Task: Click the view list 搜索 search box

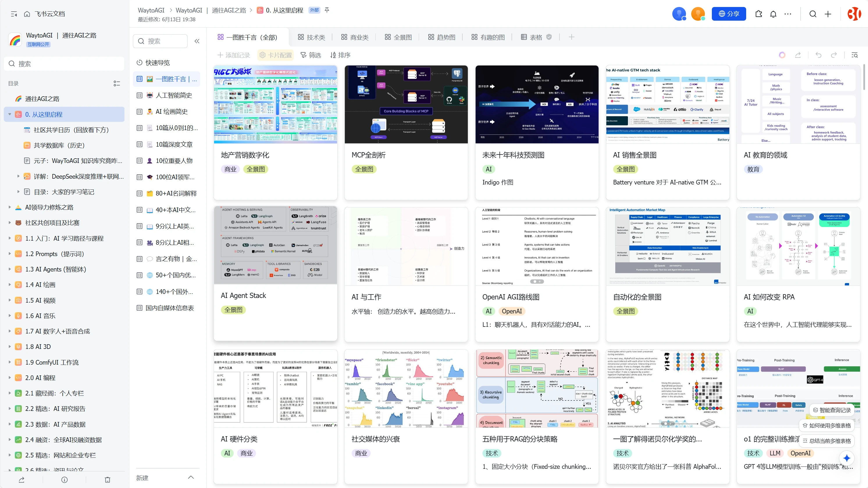Action: tap(160, 41)
